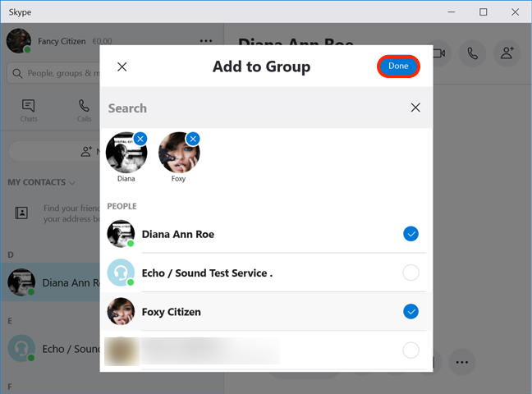532x394 pixels.
Task: Open the More options menu beside Fancy Citizen
Action: pyautogui.click(x=206, y=41)
